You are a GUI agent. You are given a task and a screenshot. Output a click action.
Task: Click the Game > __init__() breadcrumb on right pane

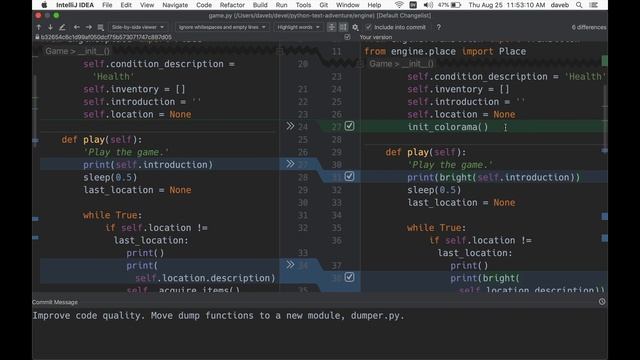[402, 64]
